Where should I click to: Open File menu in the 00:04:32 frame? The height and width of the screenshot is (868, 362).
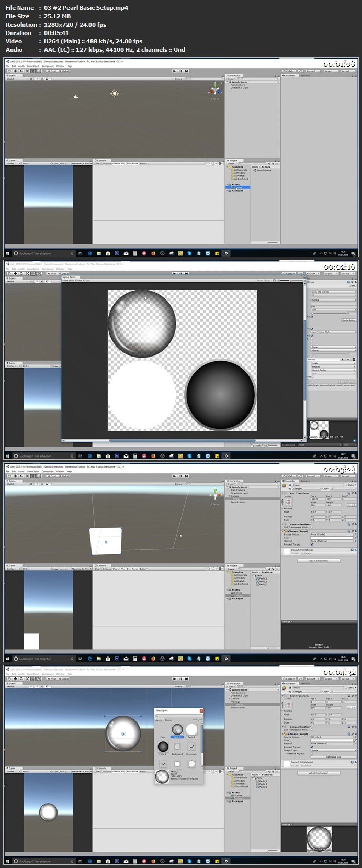click(x=8, y=674)
